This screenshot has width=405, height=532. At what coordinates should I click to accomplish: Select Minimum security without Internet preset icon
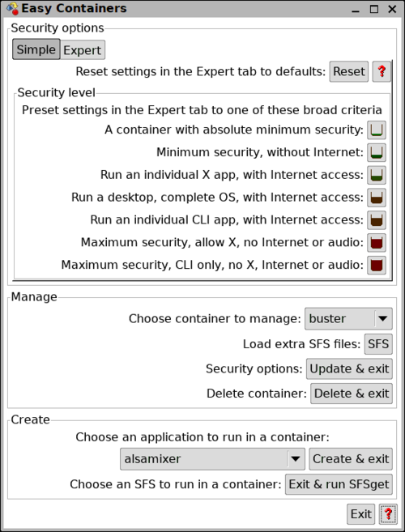tap(377, 152)
